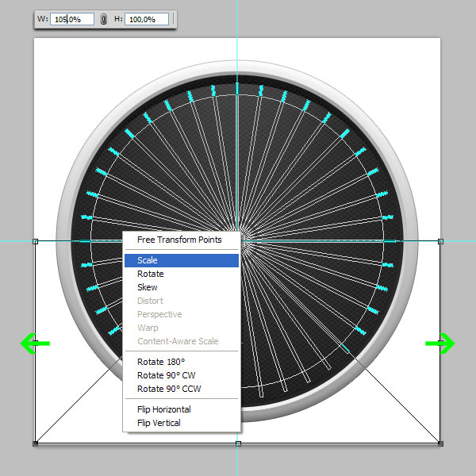Select Flip Horizontal from the menu
The height and width of the screenshot is (476, 476).
(x=182, y=409)
